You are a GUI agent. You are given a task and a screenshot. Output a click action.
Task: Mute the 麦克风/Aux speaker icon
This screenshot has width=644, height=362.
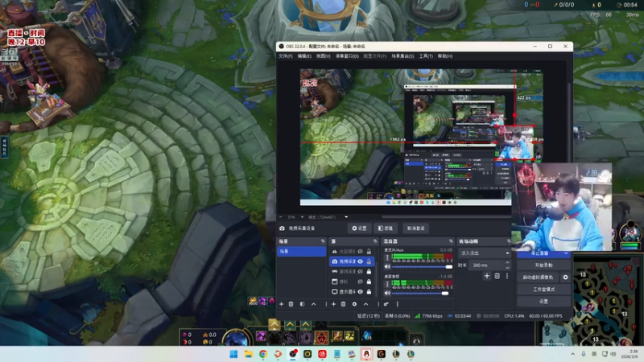click(387, 267)
